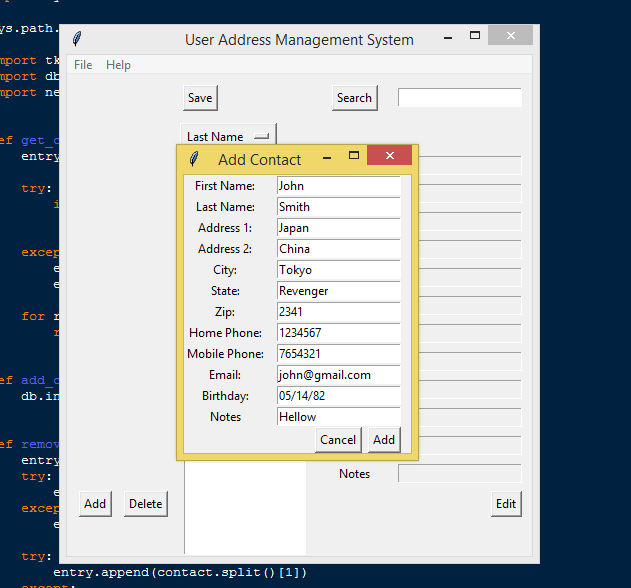Close the User Address Management System window
The width and height of the screenshot is (631, 588).
pyautogui.click(x=511, y=37)
